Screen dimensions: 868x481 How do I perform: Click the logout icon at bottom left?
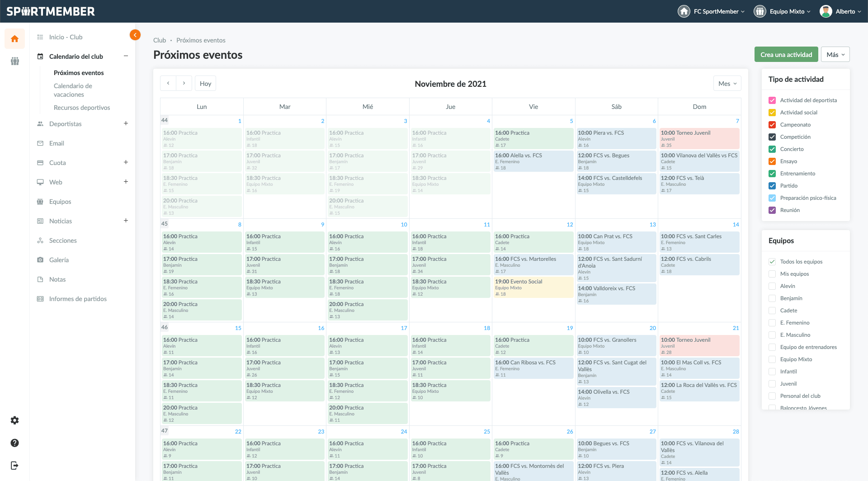[14, 466]
